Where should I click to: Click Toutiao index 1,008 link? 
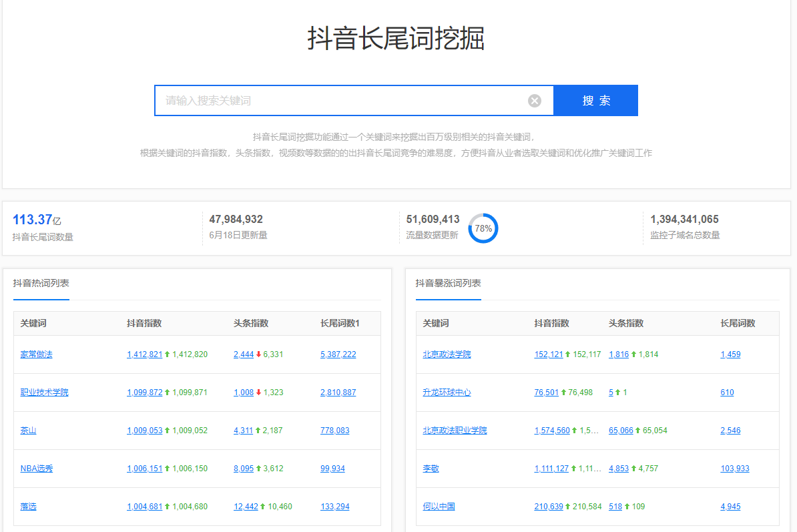coord(244,392)
